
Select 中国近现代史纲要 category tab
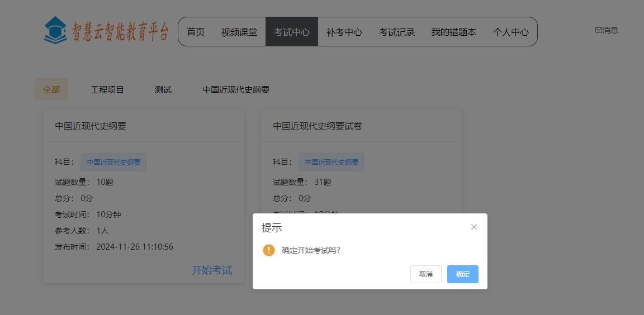click(236, 90)
